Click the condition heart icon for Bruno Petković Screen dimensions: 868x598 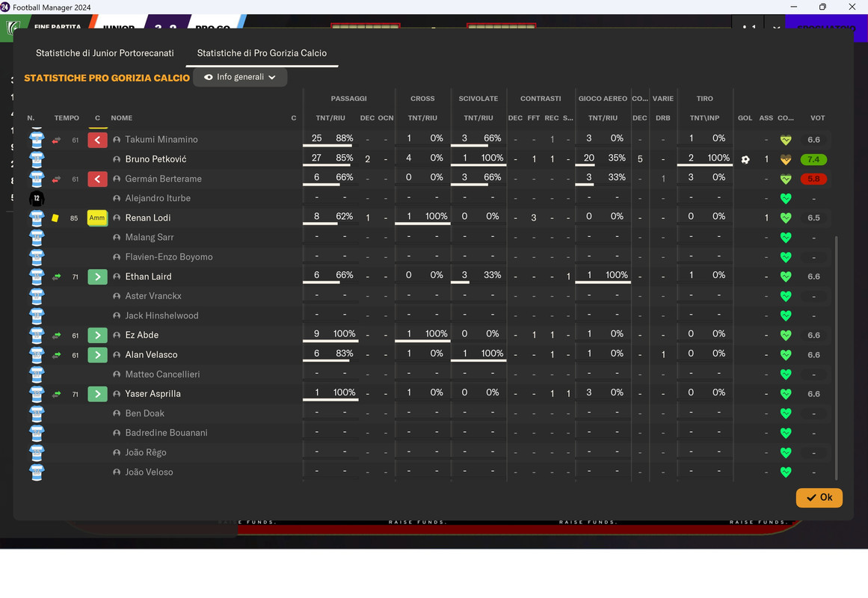point(786,159)
